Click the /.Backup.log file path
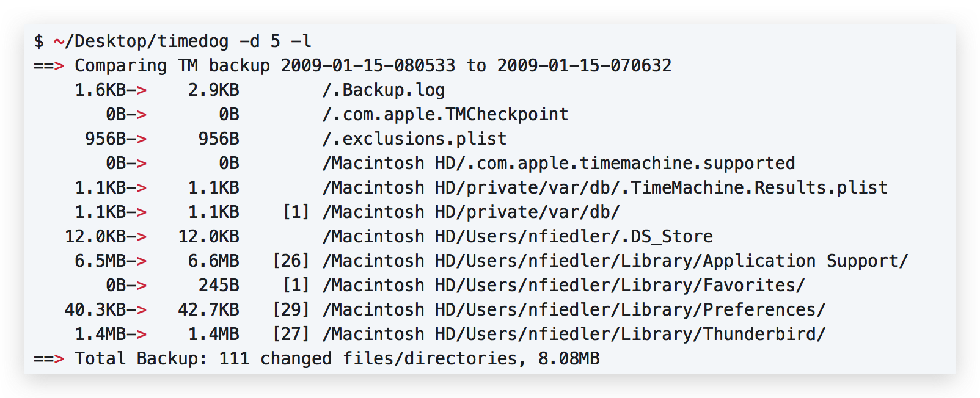Screen dimensions: 980x398 (383, 90)
